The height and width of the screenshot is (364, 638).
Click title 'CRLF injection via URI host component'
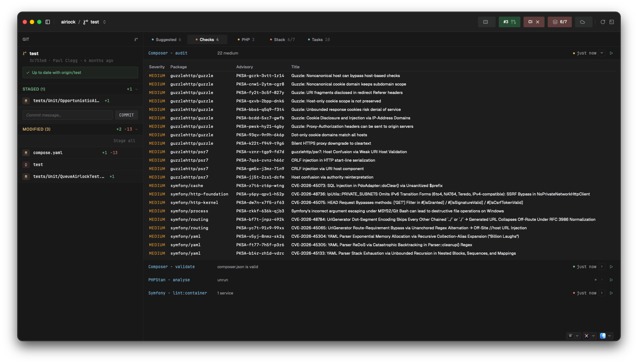[x=327, y=169]
